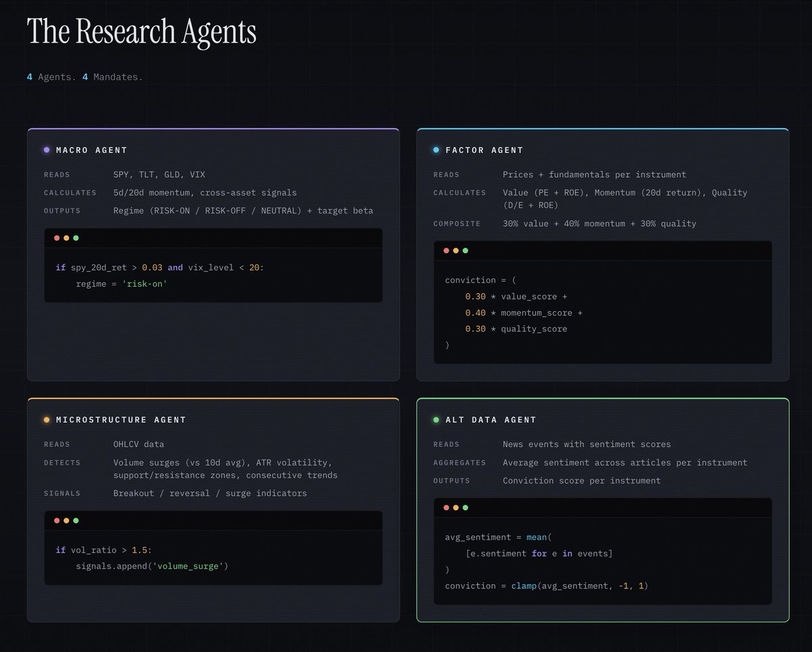Click the regime = 'risk-on' code line
812x652 pixels.
point(121,284)
